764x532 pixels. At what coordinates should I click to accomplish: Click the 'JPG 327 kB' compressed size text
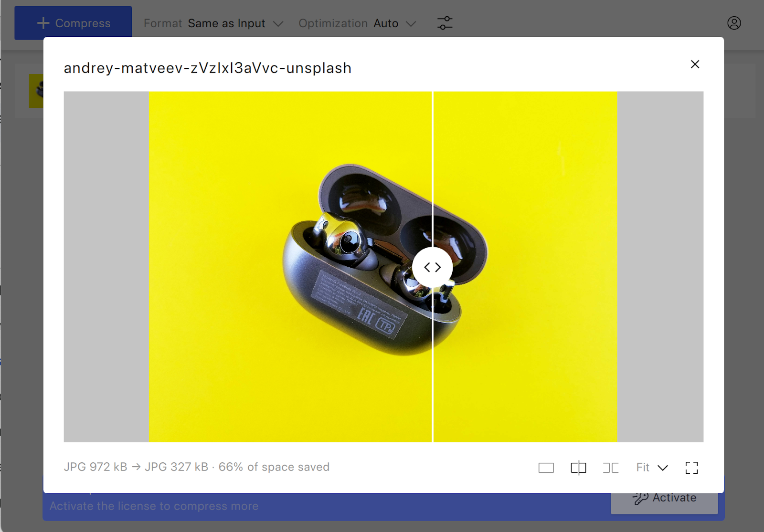177,467
